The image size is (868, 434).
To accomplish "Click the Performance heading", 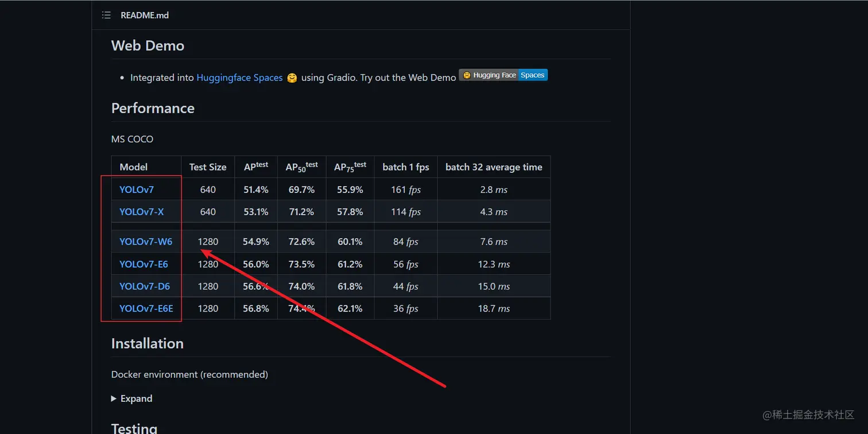I will point(153,108).
